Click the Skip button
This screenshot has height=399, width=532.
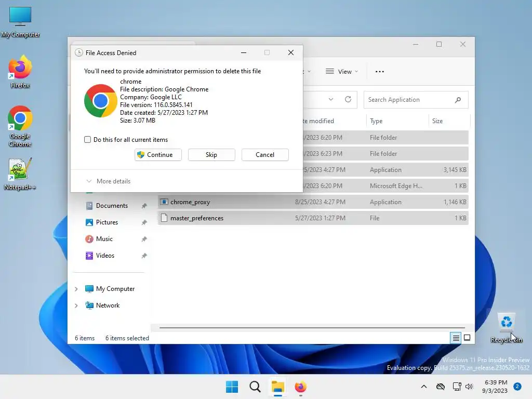(211, 155)
